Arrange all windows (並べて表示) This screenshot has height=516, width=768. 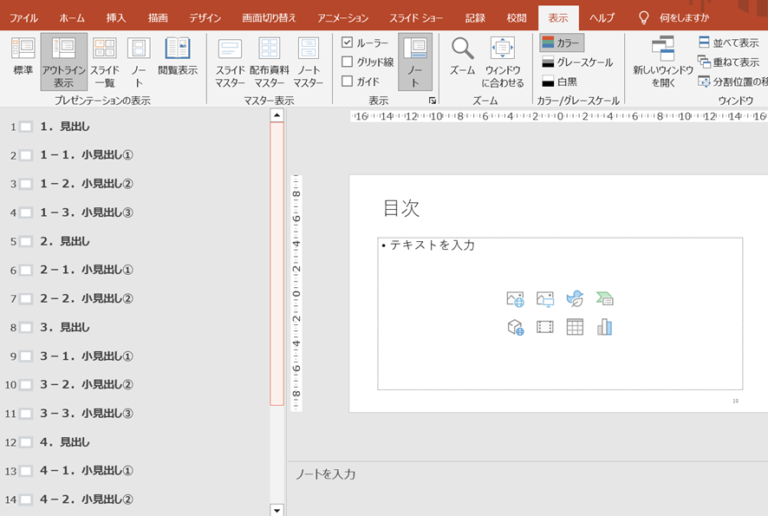[728, 43]
